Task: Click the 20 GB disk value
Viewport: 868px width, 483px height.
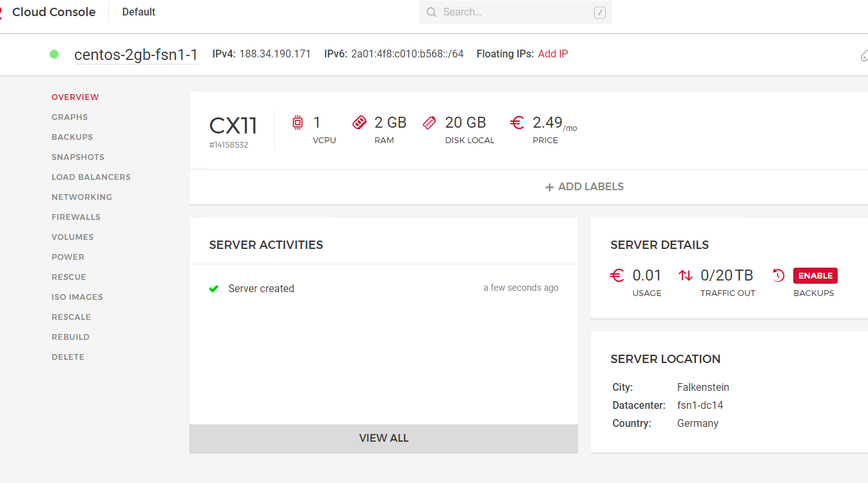Action: click(x=465, y=123)
